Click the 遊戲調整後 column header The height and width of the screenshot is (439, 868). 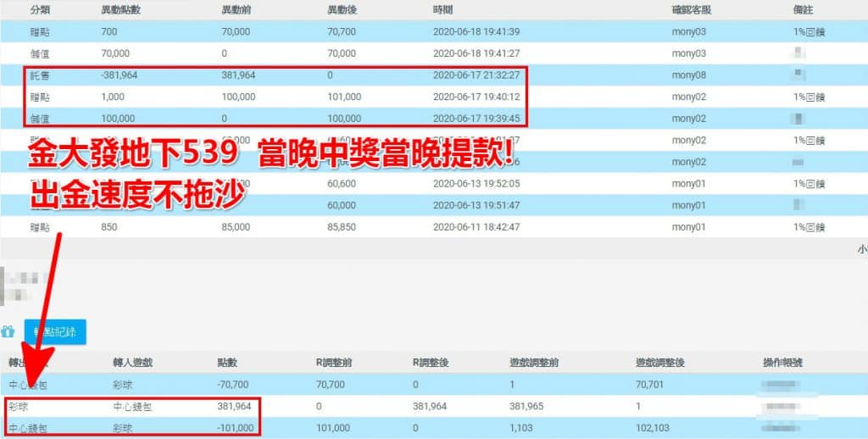[x=660, y=363]
